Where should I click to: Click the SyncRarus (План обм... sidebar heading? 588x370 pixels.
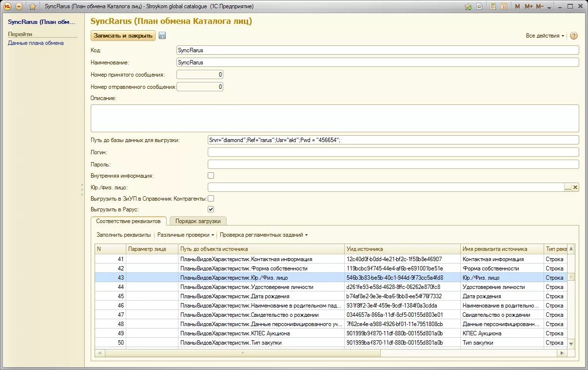(x=41, y=22)
